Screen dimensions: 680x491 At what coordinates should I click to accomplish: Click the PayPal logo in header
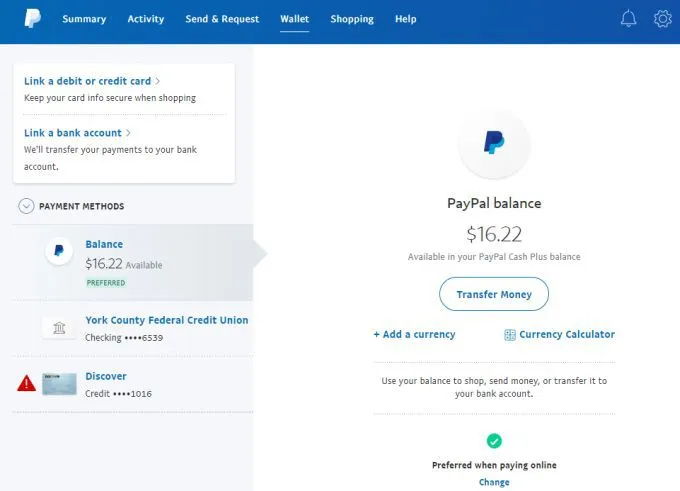click(32, 18)
